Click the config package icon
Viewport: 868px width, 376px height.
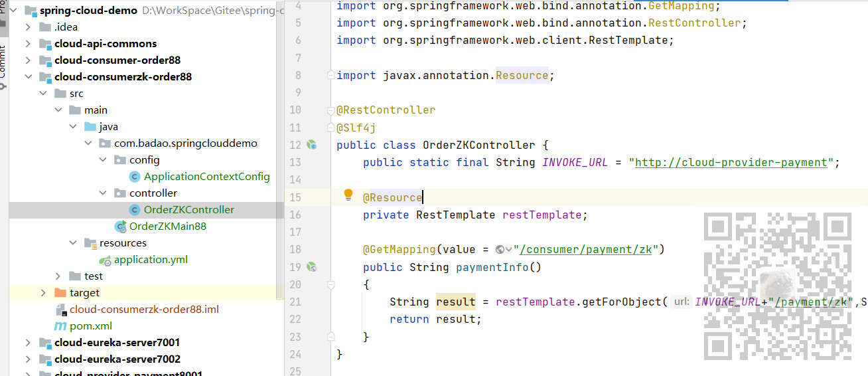[x=120, y=160]
